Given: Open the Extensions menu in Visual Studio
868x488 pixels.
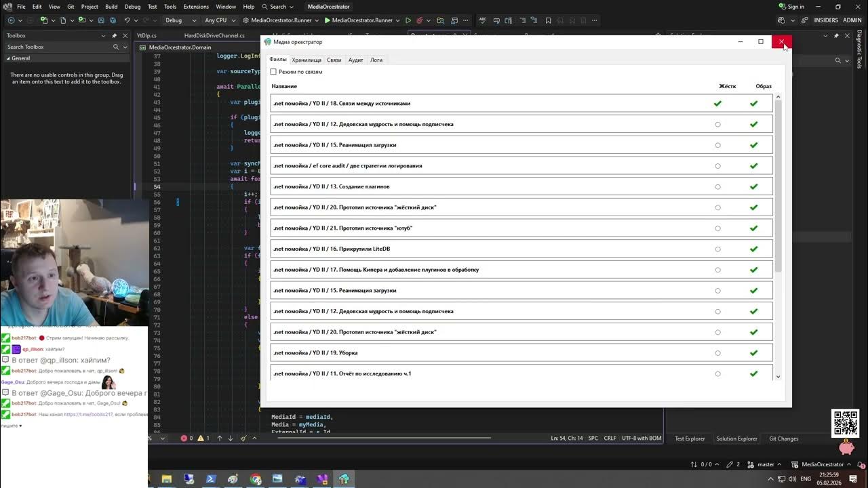Looking at the screenshot, I should tap(196, 7).
